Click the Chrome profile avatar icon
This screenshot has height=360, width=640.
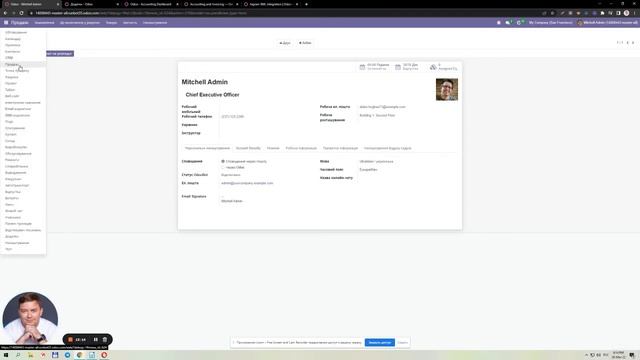[x=627, y=13]
